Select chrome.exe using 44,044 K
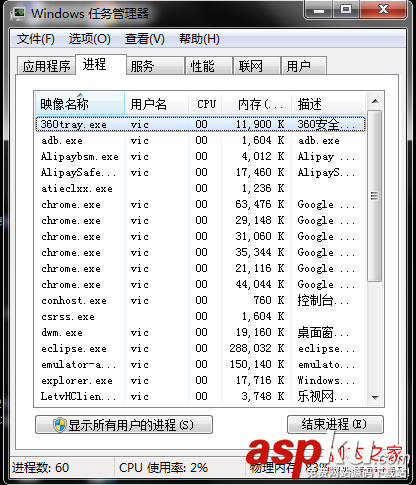Image resolution: width=416 pixels, height=485 pixels. coord(200,284)
